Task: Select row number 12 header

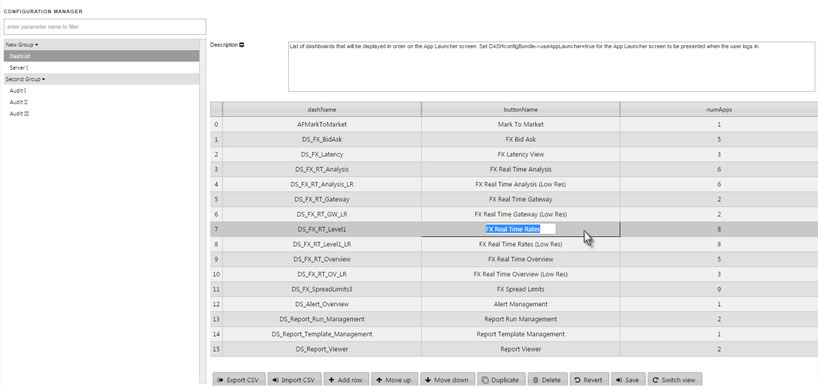Action: [x=216, y=304]
